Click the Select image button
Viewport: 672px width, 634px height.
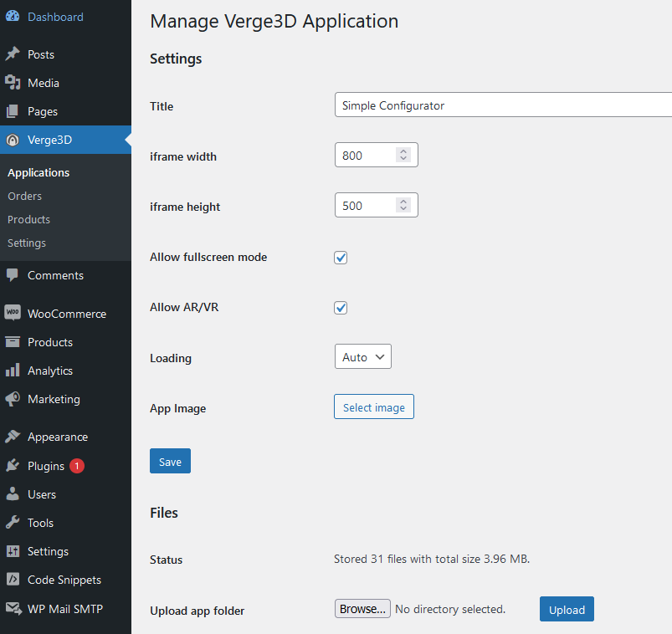coord(374,406)
